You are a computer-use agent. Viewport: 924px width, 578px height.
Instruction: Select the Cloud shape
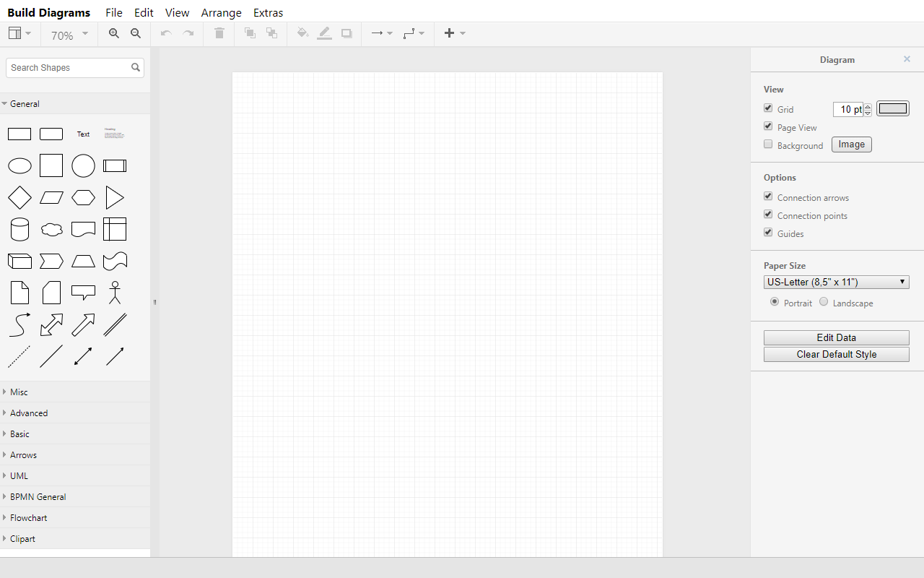(51, 230)
